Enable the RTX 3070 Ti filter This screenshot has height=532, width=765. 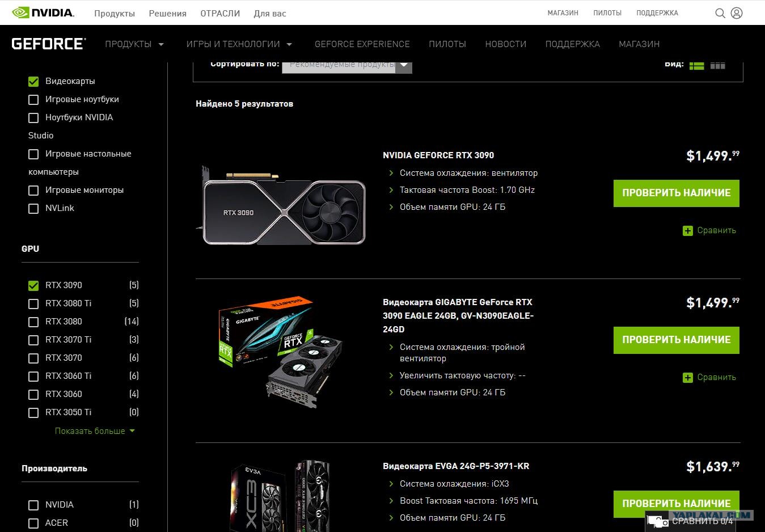[33, 340]
